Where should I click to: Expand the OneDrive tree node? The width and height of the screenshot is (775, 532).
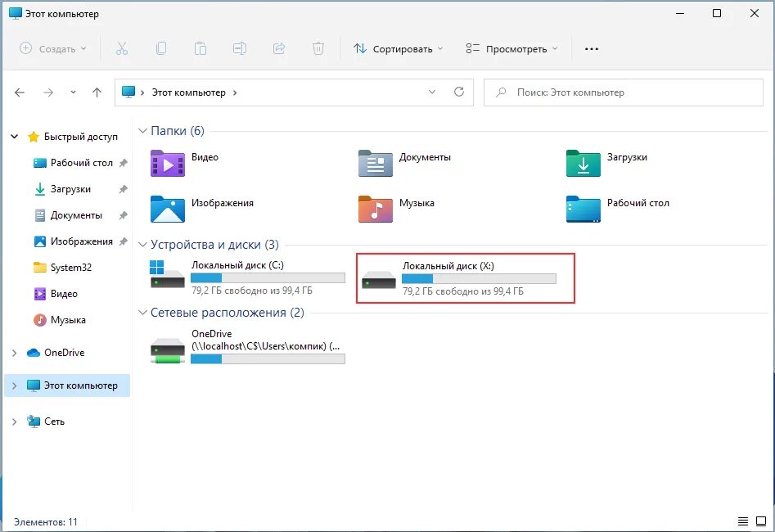[15, 353]
